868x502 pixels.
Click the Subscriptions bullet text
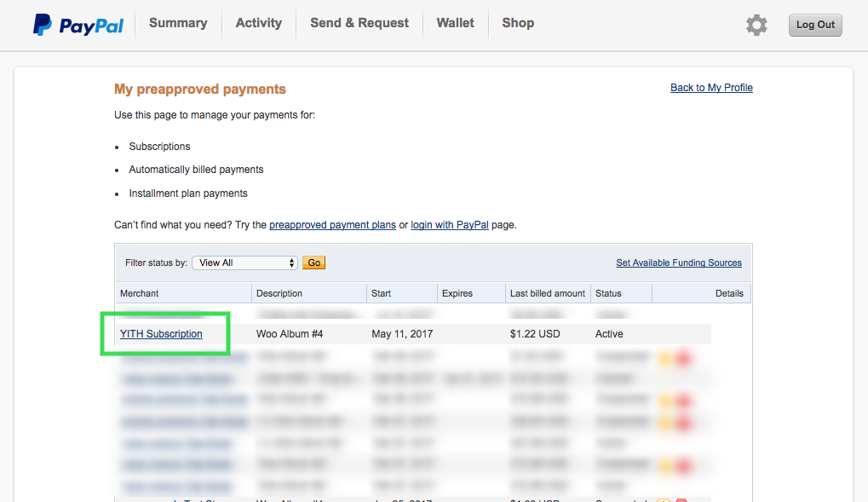tap(159, 147)
